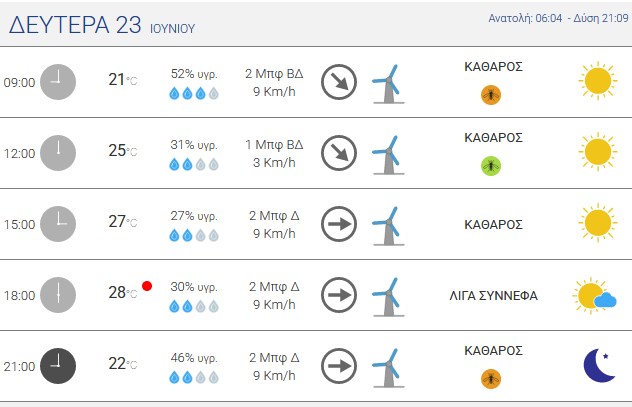The width and height of the screenshot is (632, 407).
Task: Click the ΛΙΓΑ ΣΥΝΝΕΦΑ condition text
Action: (x=493, y=296)
